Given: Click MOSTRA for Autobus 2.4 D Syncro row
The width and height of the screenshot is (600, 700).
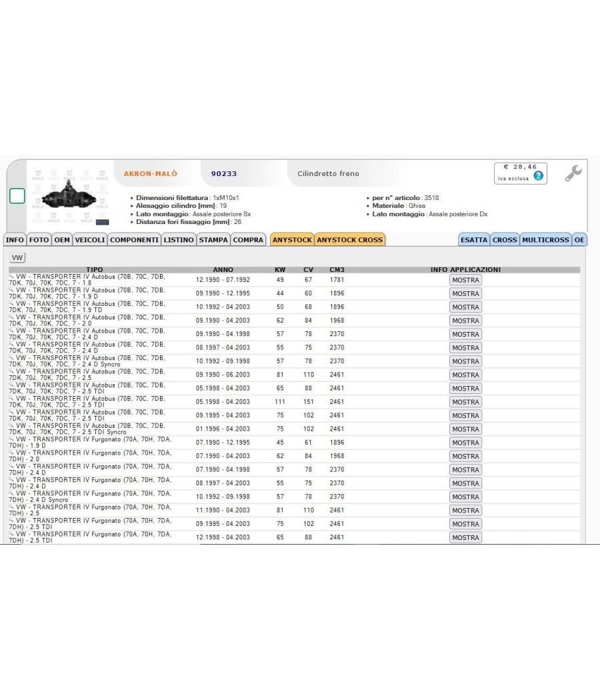Looking at the screenshot, I should [465, 361].
